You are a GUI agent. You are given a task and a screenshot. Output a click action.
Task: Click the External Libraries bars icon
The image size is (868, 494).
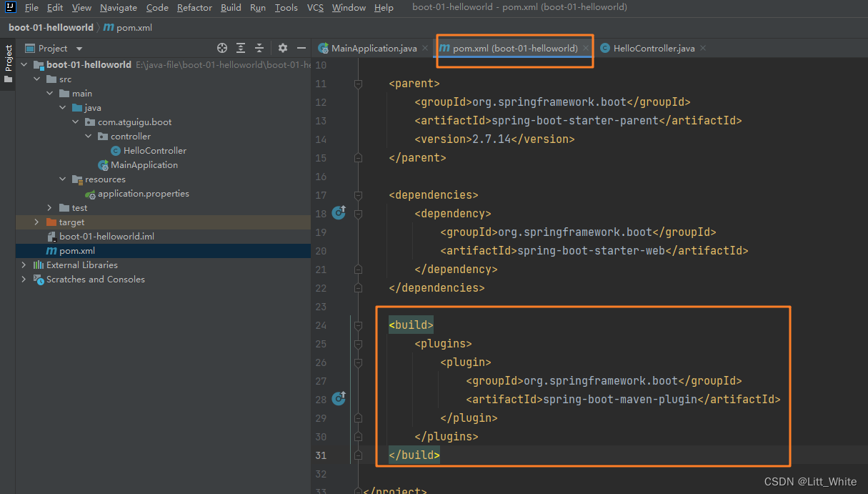pos(39,265)
